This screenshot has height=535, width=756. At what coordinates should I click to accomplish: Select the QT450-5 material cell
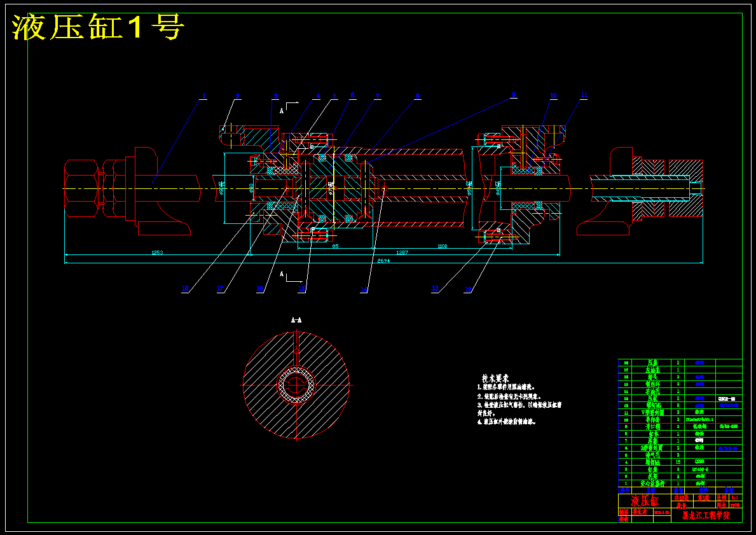coord(700,469)
